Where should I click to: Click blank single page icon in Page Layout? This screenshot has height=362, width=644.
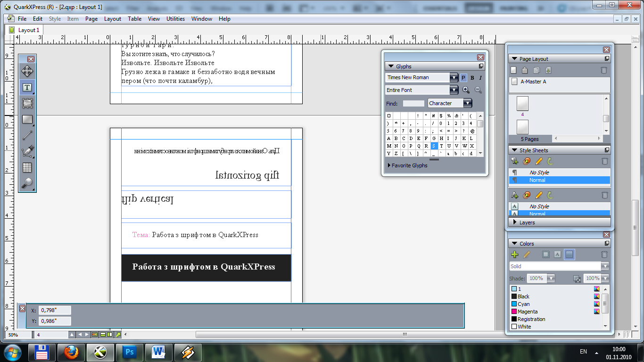(x=514, y=70)
